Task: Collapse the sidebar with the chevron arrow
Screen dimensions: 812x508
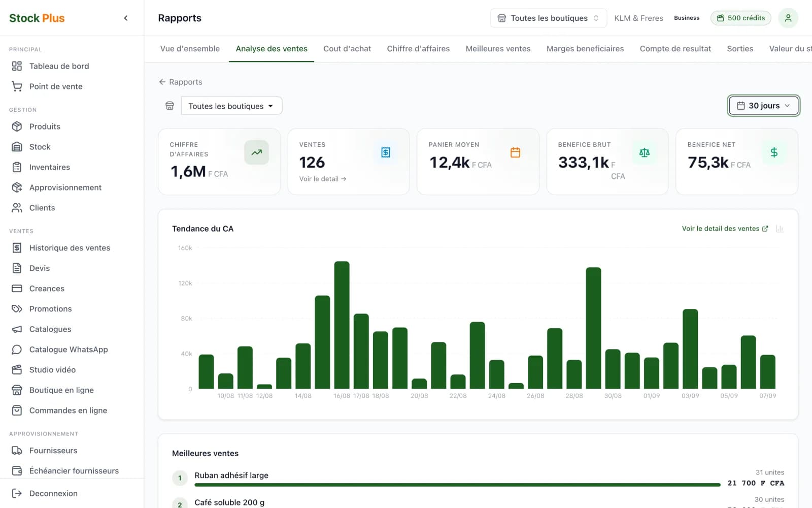Action: (x=126, y=18)
